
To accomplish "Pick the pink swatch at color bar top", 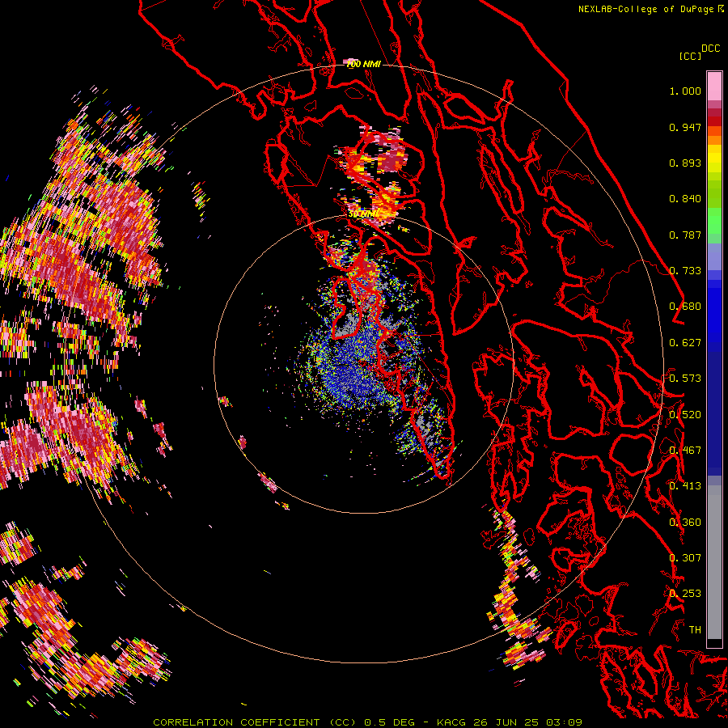I will pyautogui.click(x=714, y=86).
